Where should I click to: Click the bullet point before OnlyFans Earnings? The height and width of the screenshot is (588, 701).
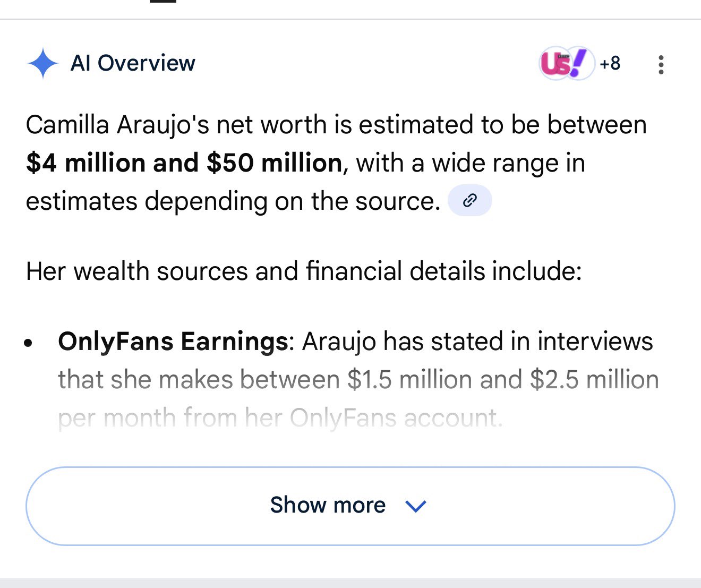(x=29, y=343)
